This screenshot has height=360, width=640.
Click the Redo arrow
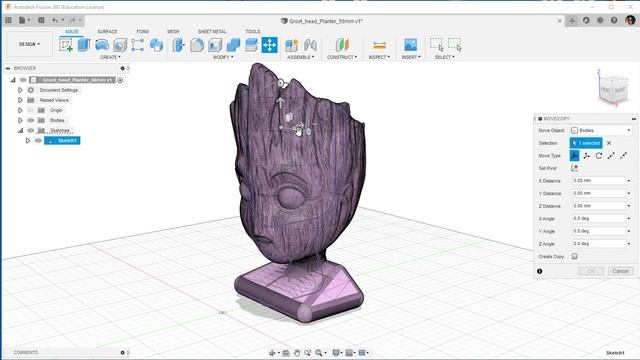click(x=72, y=20)
